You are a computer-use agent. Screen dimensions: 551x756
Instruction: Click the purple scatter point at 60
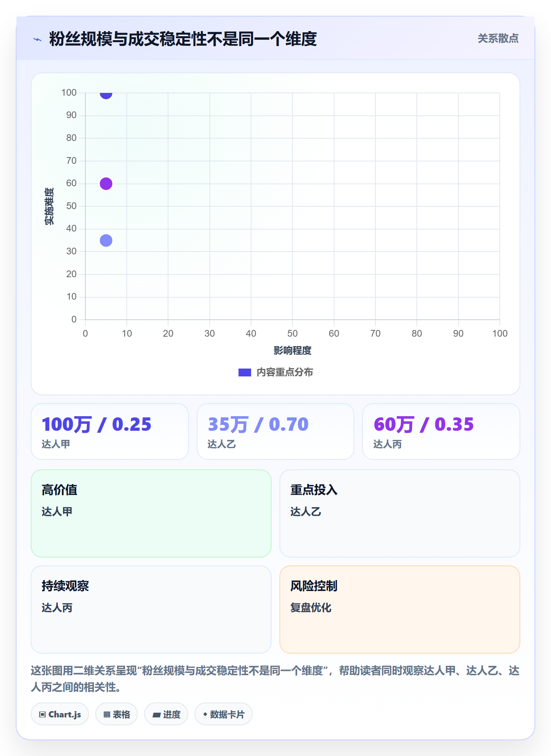click(106, 183)
